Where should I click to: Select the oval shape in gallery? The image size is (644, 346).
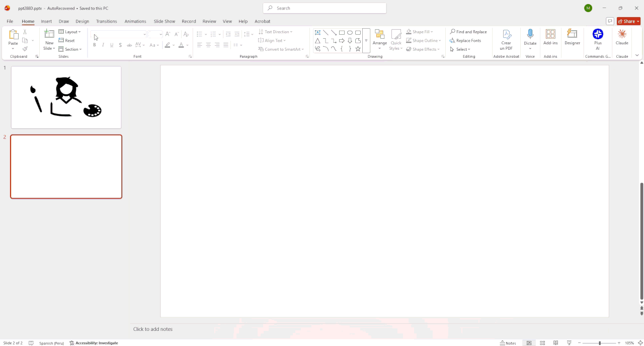pos(350,33)
